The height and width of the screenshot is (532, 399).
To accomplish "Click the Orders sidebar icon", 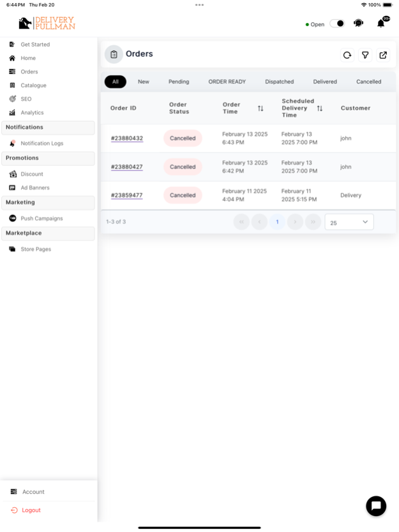I will pos(12,71).
